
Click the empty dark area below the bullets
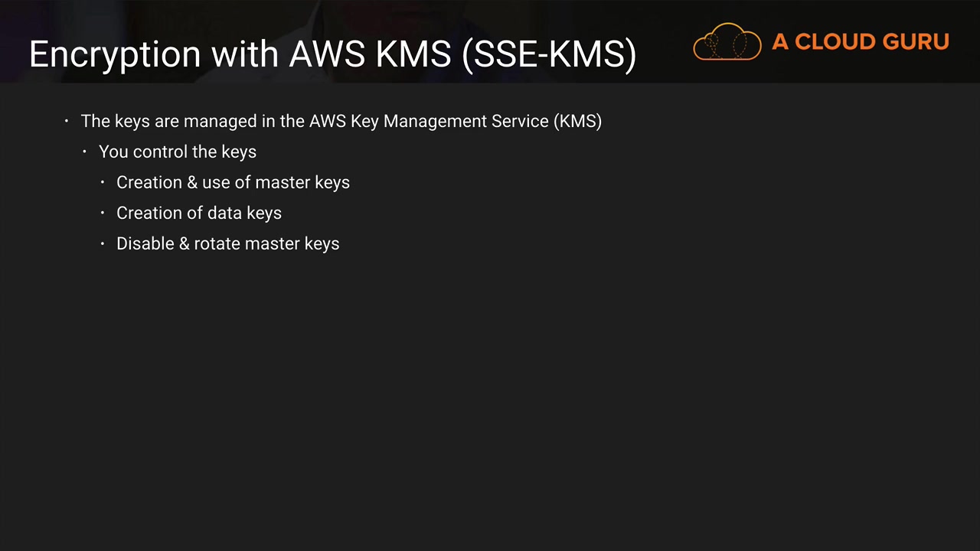[x=490, y=398]
